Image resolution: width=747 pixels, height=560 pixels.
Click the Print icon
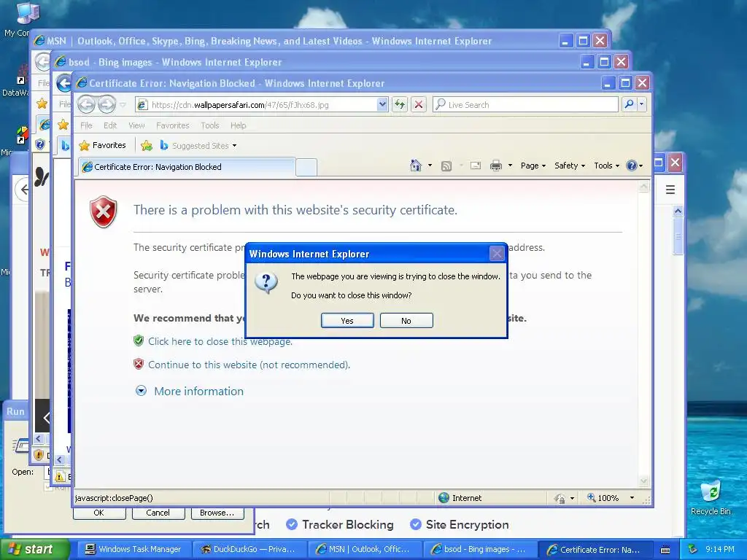tap(496, 166)
